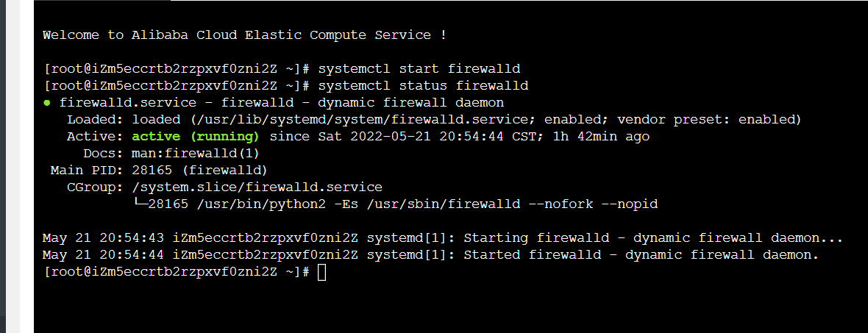Click the green firewalld status dot
868x333 pixels.
46,103
